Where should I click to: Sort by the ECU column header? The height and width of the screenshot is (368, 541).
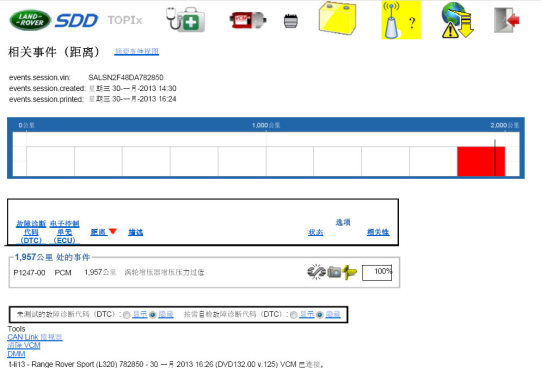tap(65, 232)
